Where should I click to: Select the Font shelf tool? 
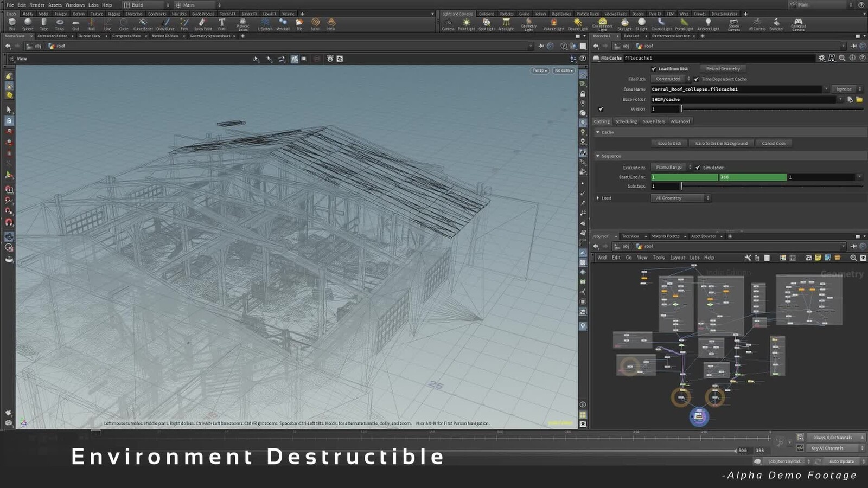pos(221,24)
